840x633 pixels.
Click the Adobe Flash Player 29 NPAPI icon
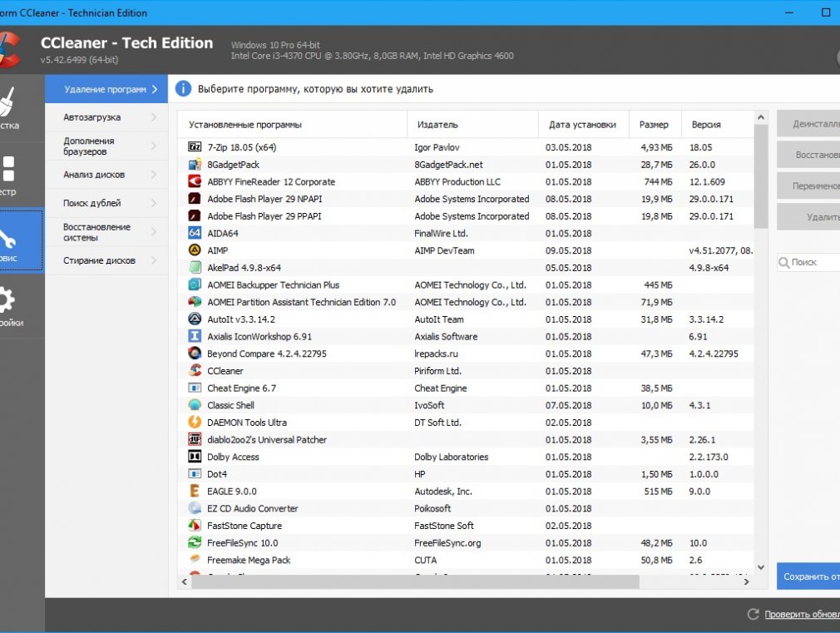(195, 198)
